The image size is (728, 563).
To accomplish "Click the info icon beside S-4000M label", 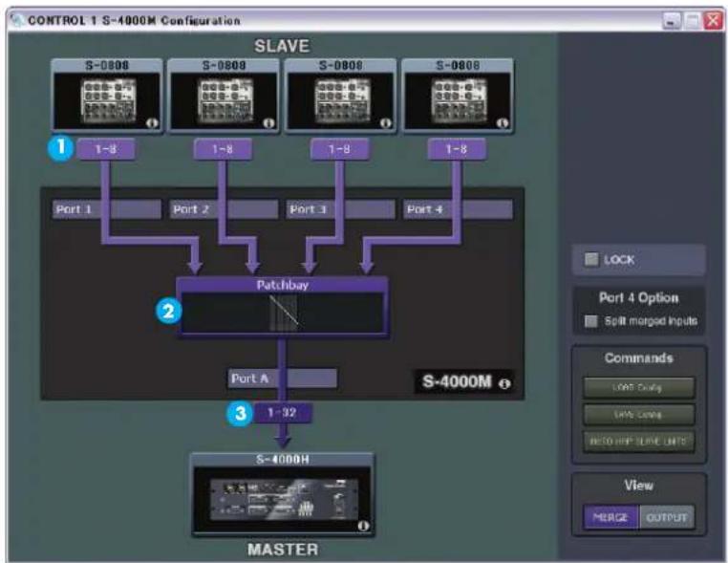I will pyautogui.click(x=504, y=383).
